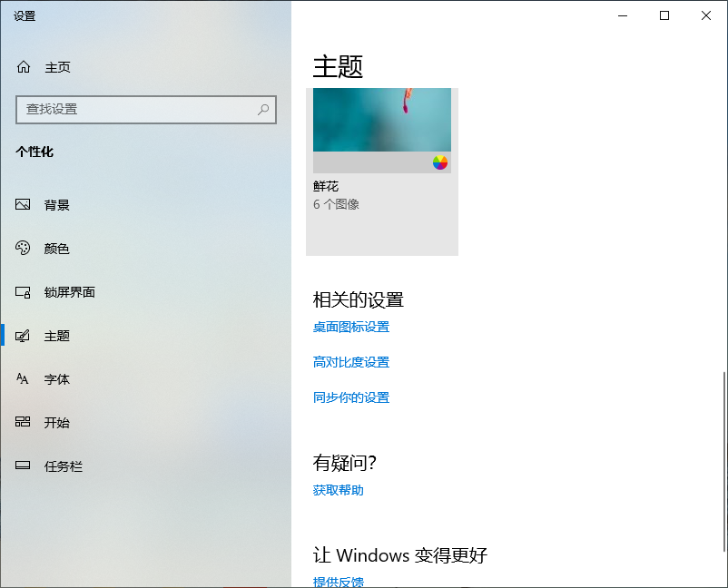Image resolution: width=728 pixels, height=588 pixels.
Task: Open 高对比度设置 (High contrast settings)
Action: [349, 362]
